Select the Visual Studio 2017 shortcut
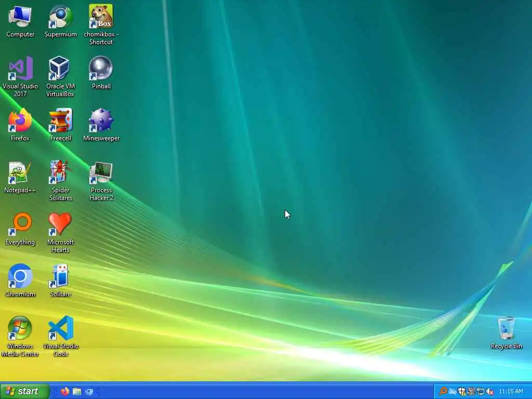532x399 pixels. click(20, 77)
